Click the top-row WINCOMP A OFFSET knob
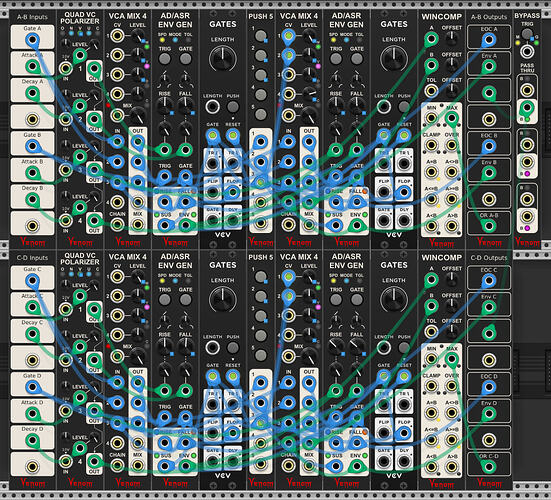The height and width of the screenshot is (500, 551). coord(452,38)
